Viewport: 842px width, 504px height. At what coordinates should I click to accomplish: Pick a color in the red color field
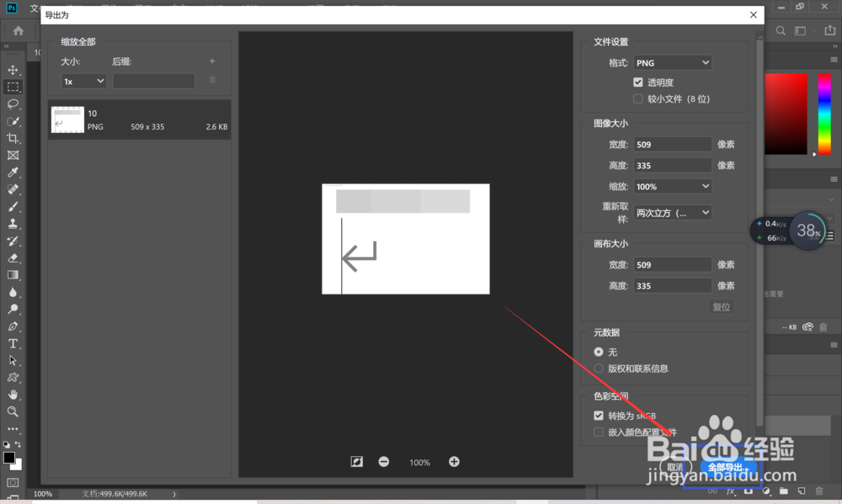pyautogui.click(x=786, y=114)
